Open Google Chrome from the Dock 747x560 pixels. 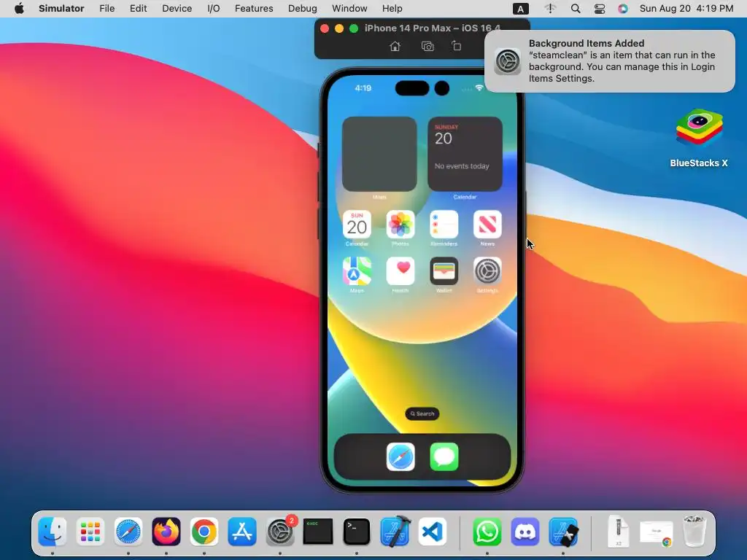204,532
